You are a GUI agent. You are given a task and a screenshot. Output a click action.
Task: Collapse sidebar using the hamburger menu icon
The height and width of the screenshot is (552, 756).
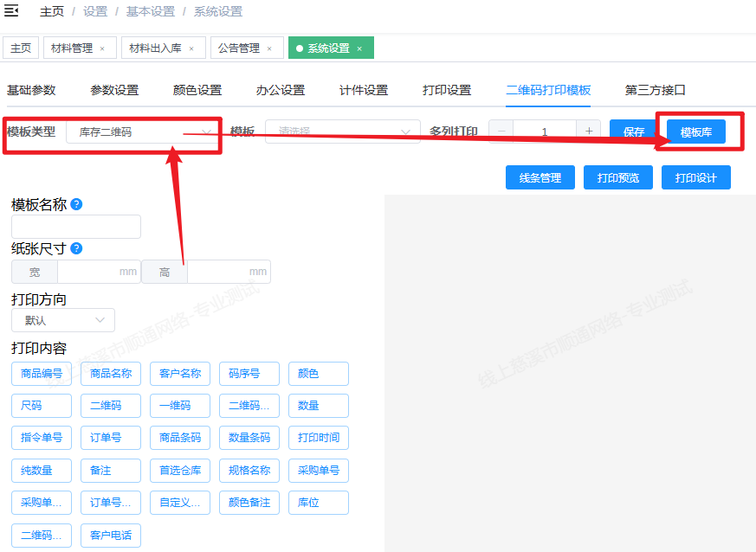(x=12, y=11)
